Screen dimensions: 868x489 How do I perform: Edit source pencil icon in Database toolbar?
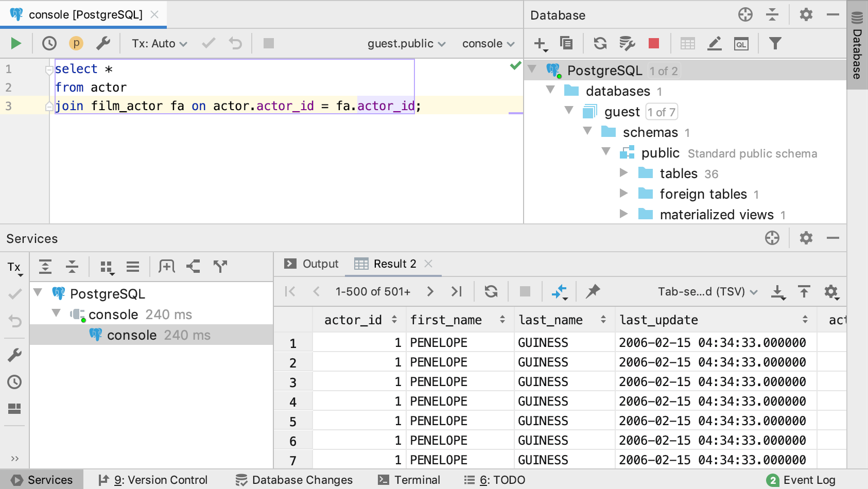click(x=715, y=43)
